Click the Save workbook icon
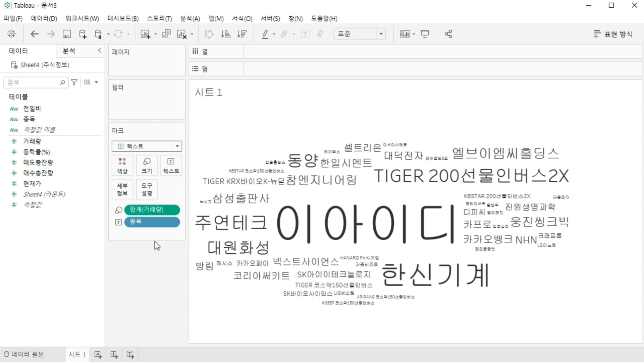The height and width of the screenshot is (362, 644). [67, 34]
